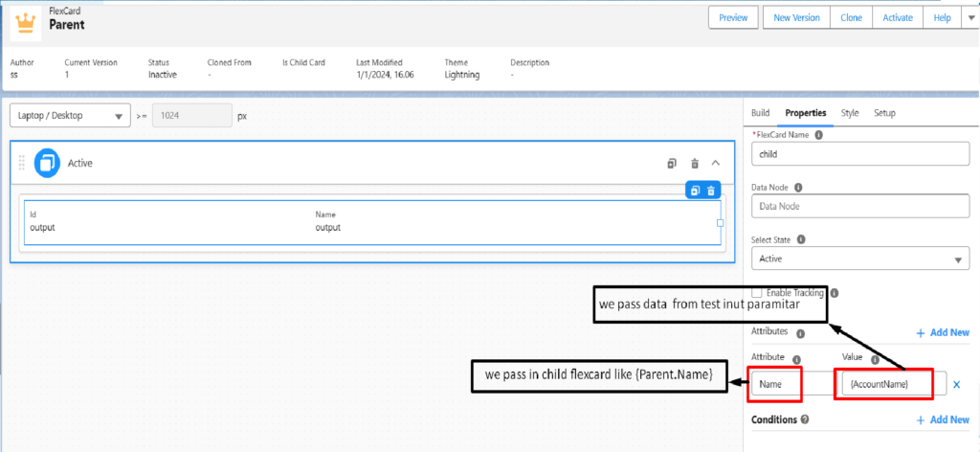The width and height of the screenshot is (980, 452).
Task: Click the Help button
Action: [942, 18]
